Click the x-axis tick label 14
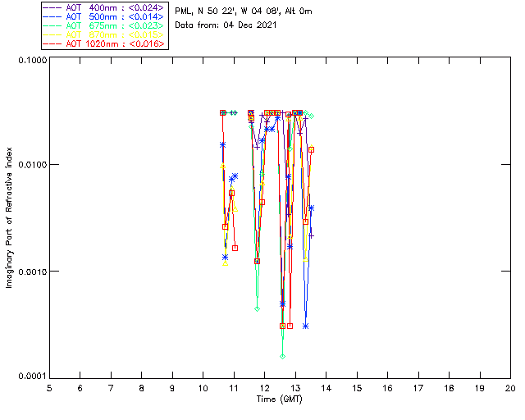This screenshot has height=420, width=525. click(326, 388)
